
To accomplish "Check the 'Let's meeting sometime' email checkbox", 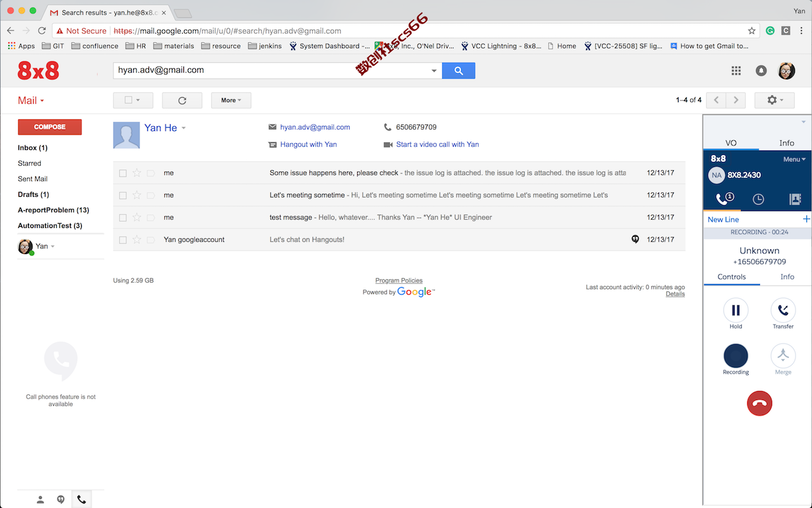I will pyautogui.click(x=123, y=195).
